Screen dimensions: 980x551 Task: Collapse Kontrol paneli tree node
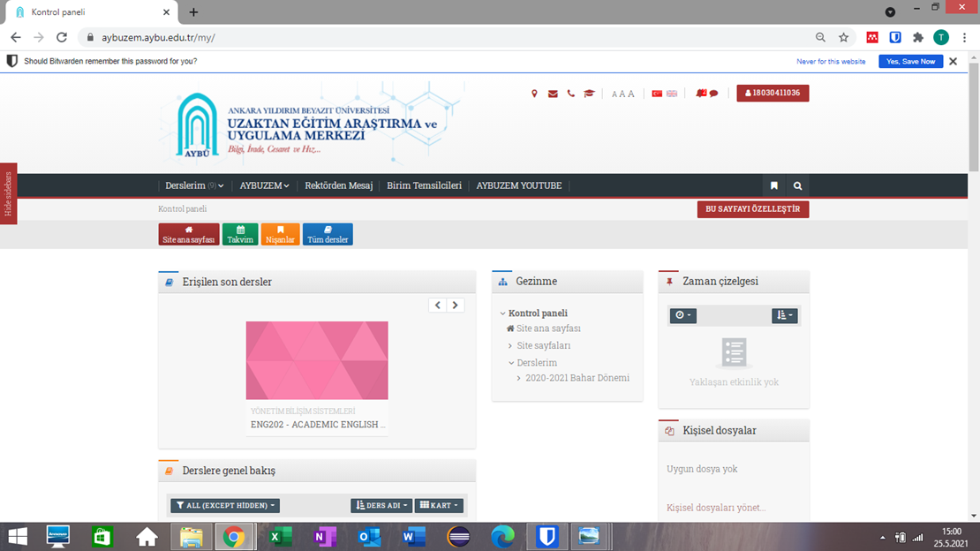502,313
